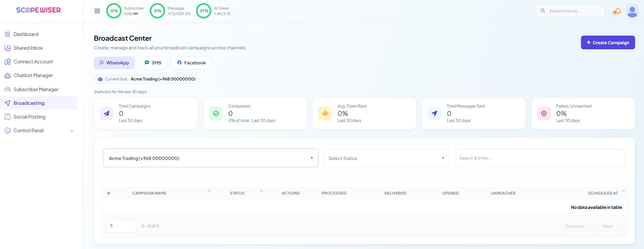Image resolution: width=644 pixels, height=249 pixels.
Task: Click the Broadcast Center heading
Action: (x=123, y=38)
